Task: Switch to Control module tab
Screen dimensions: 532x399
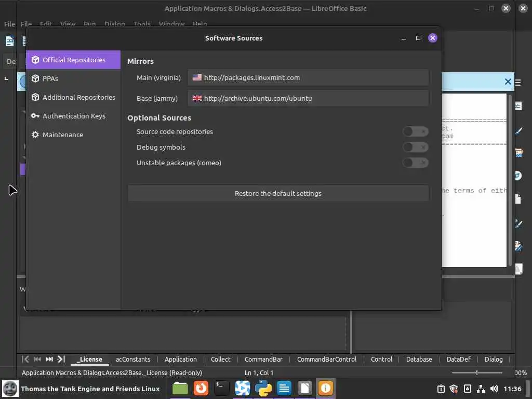Action: pyautogui.click(x=381, y=359)
